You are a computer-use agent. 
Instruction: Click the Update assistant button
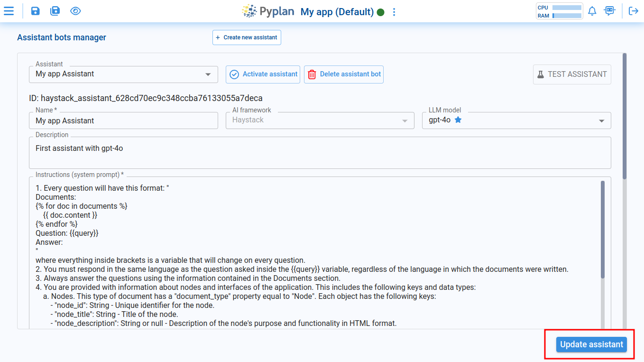point(592,344)
